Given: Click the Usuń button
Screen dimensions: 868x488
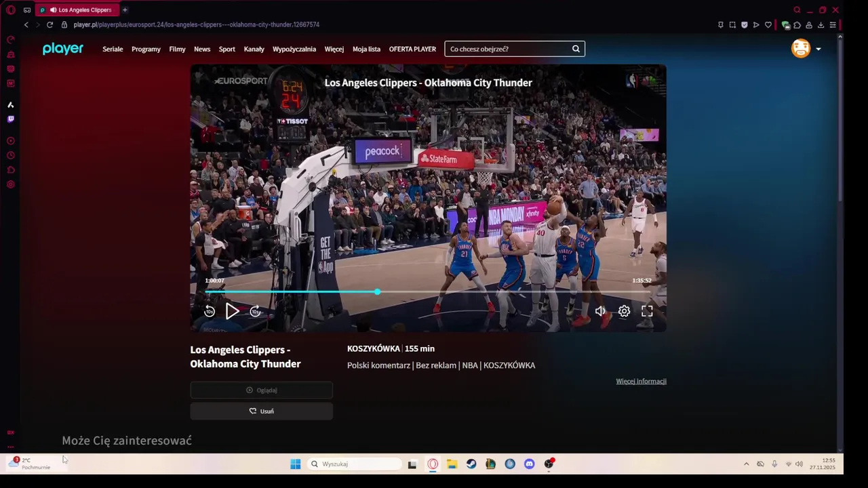Looking at the screenshot, I should (261, 411).
